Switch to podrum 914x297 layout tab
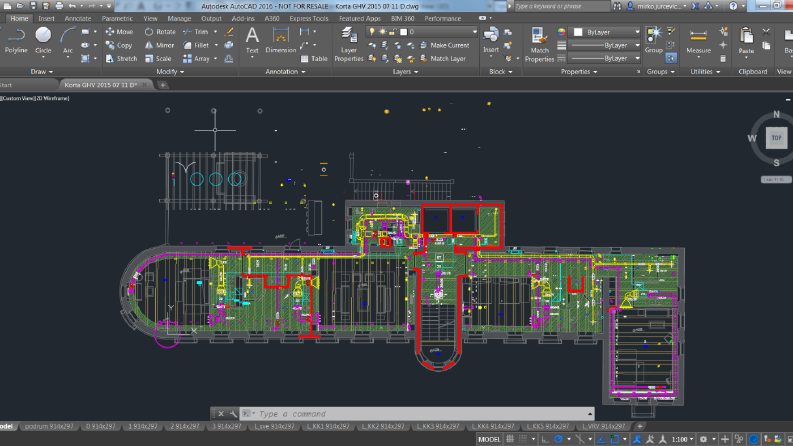The height and width of the screenshot is (446, 793). (49, 426)
